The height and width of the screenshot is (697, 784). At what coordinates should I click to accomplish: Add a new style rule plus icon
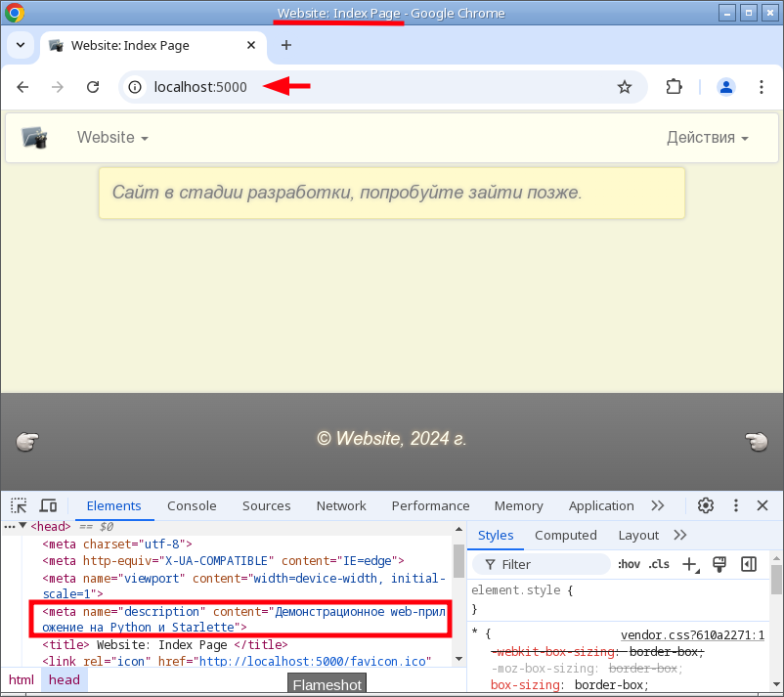point(690,564)
